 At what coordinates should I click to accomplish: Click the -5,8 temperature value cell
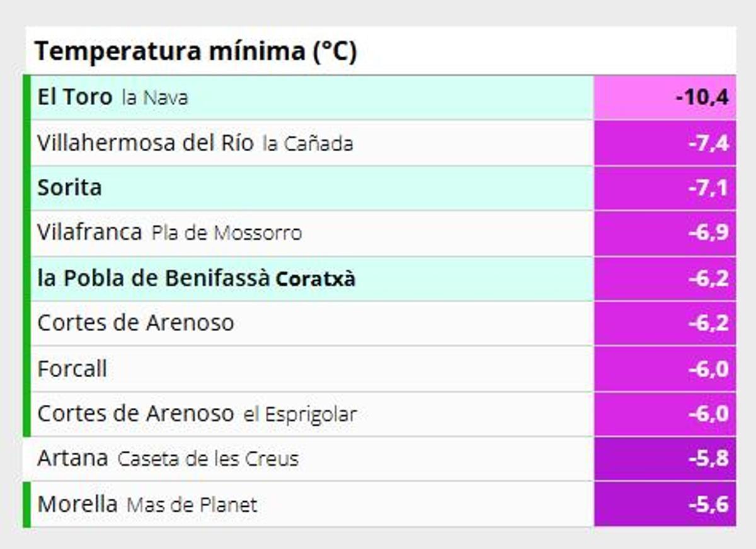(708, 458)
